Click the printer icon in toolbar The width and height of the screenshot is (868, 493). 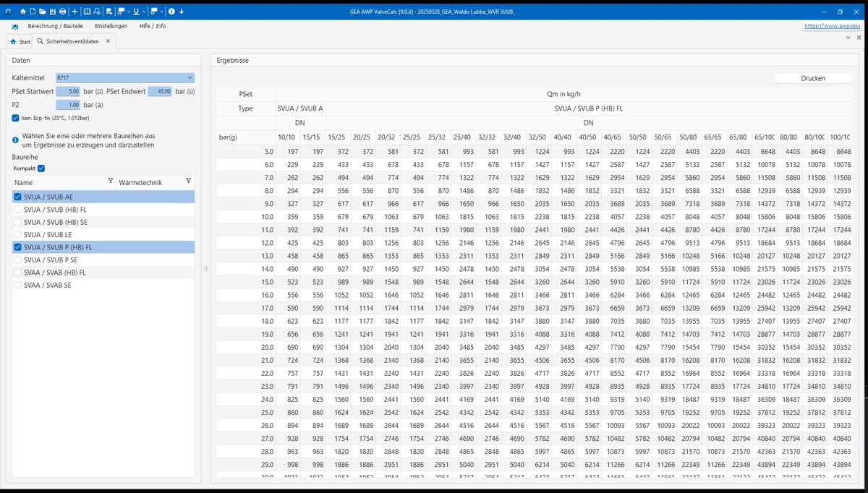pyautogui.click(x=63, y=12)
